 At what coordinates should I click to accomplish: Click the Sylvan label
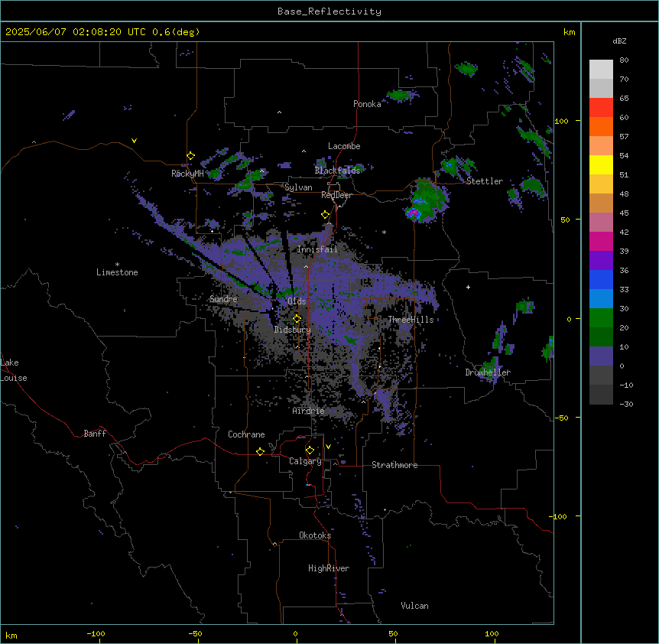(x=298, y=187)
